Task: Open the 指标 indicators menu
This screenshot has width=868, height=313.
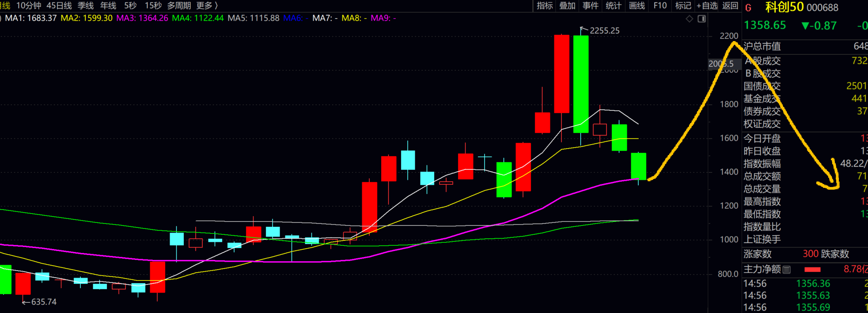Action: [545, 6]
